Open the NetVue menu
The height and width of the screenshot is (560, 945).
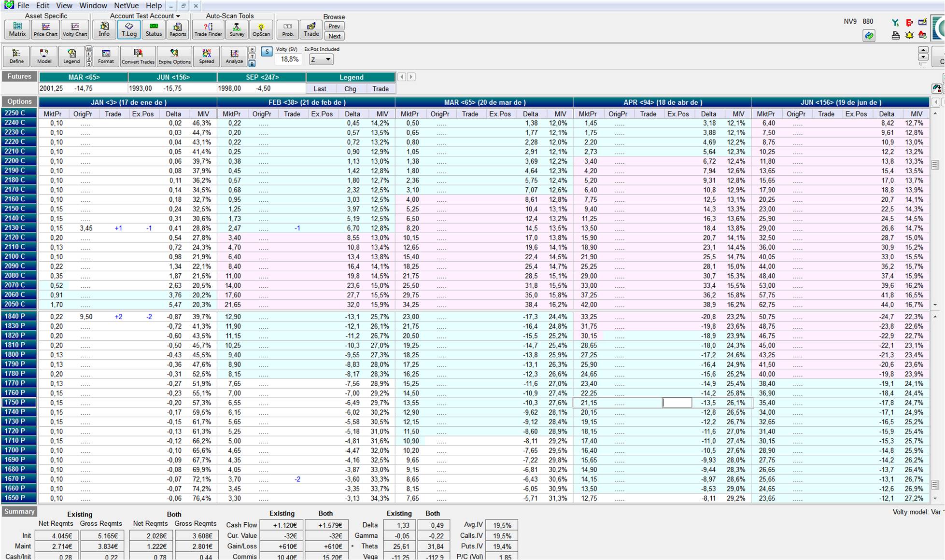coord(126,5)
